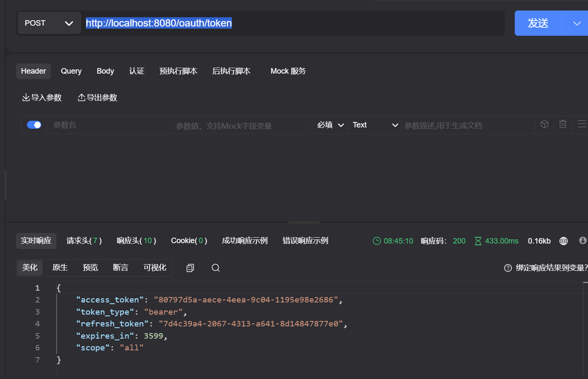The height and width of the screenshot is (379, 588).
Task: Click the response time clock icon
Action: tap(377, 241)
